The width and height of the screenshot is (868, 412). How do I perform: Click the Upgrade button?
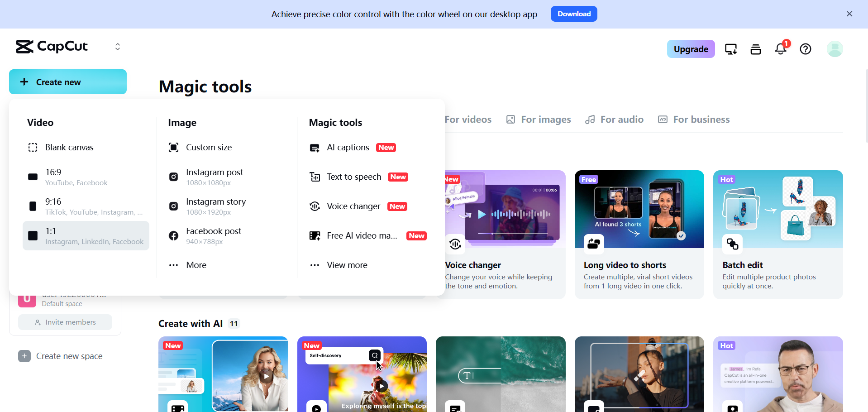click(691, 49)
